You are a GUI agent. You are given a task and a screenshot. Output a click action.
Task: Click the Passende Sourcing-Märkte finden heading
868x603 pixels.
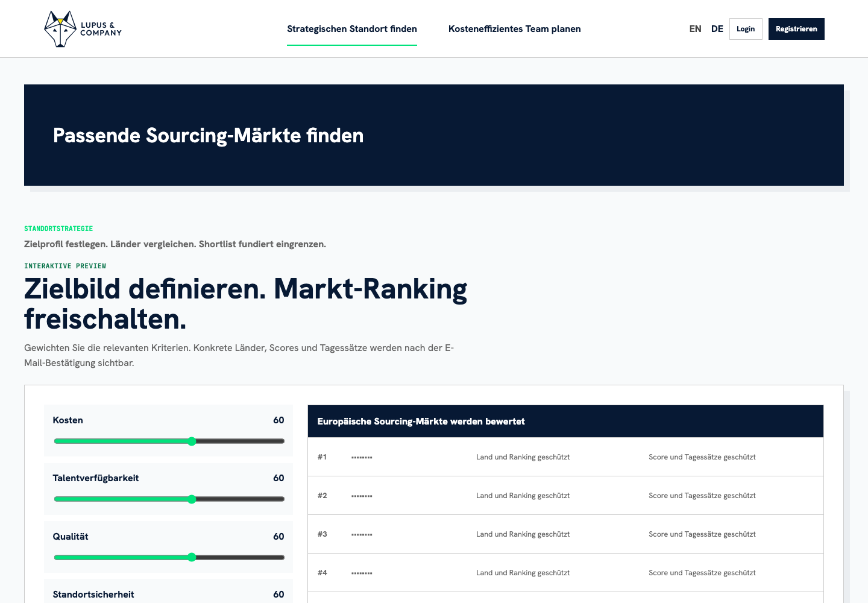[x=209, y=136]
